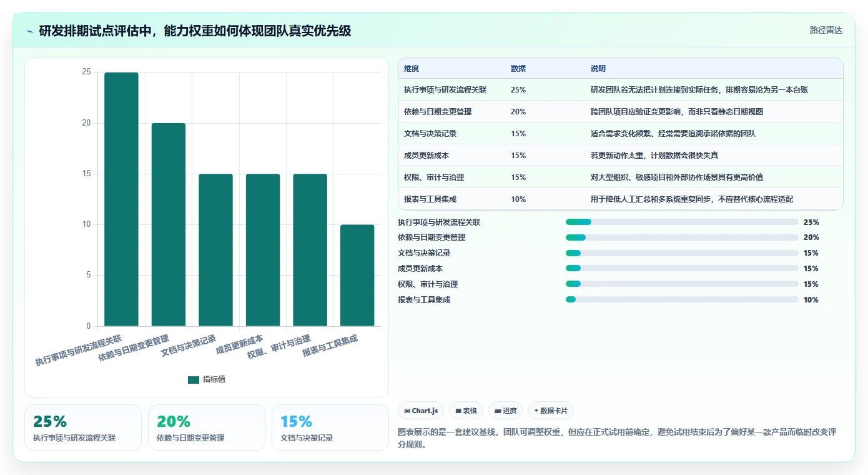
Task: Select the Chart.js tag chip
Action: pyautogui.click(x=421, y=411)
